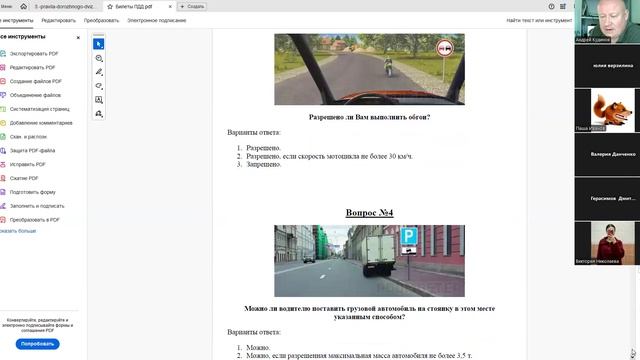Click the Защита PDF-файла icon
Screen dimensions: 640x360
click(x=3, y=151)
